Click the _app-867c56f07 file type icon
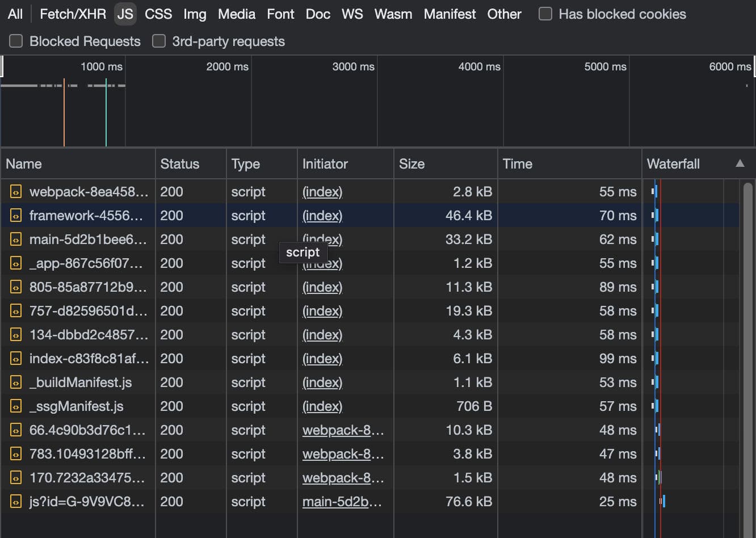This screenshot has height=538, width=756. [16, 263]
